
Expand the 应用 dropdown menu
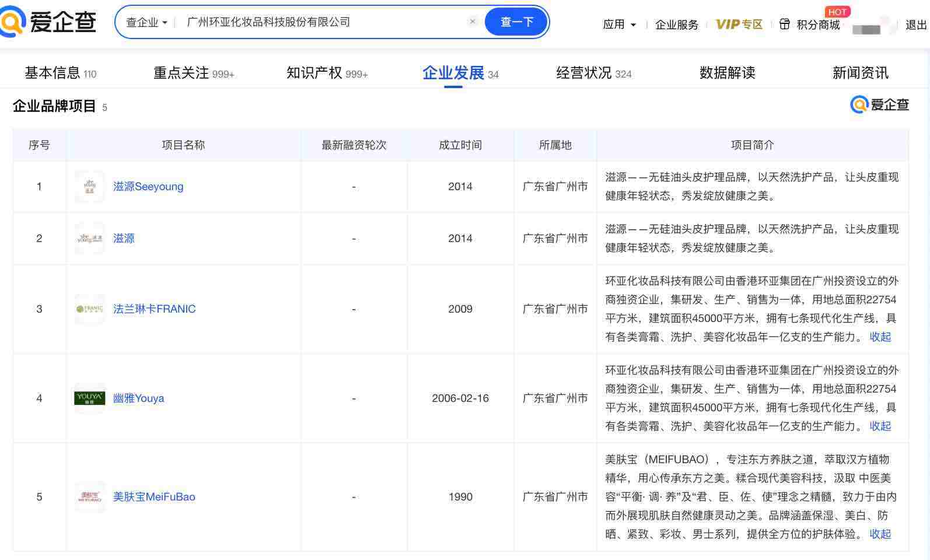tap(619, 24)
